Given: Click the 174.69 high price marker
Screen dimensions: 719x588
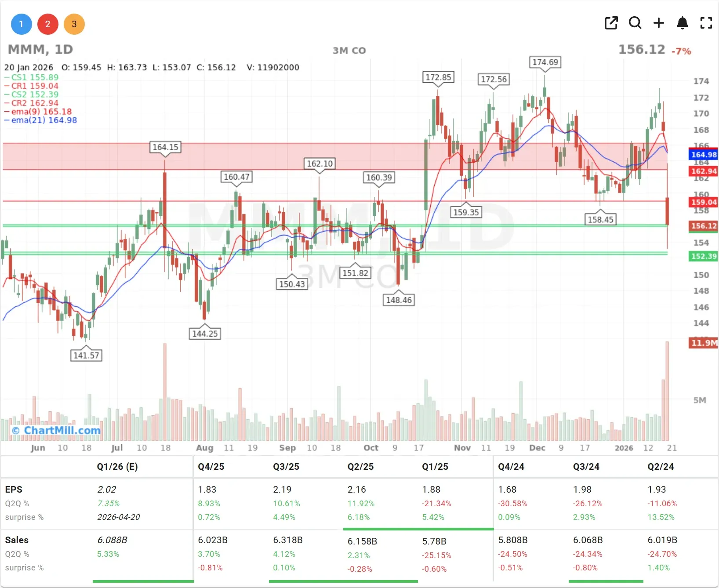Looking at the screenshot, I should [x=545, y=62].
